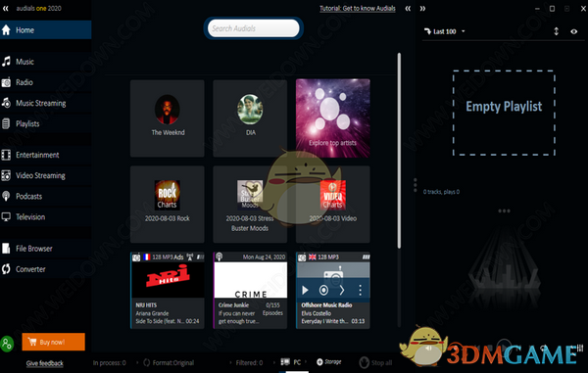Click the 0 tracks, plays 0 text

point(441,192)
